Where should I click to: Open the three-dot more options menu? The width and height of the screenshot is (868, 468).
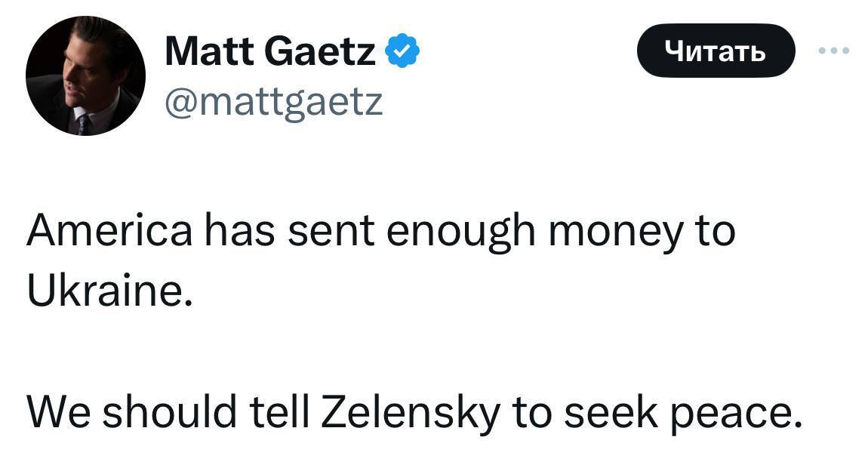[834, 51]
